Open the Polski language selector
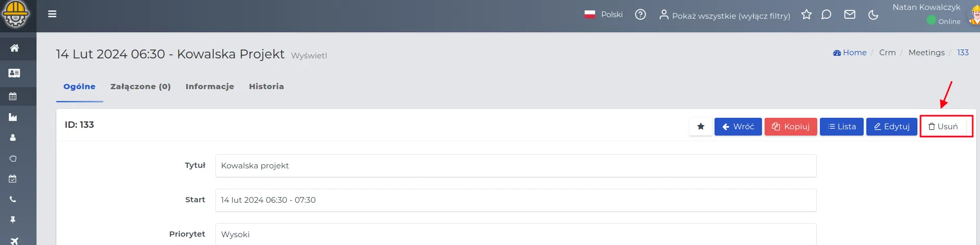Image resolution: width=980 pixels, height=245 pixels. click(603, 15)
